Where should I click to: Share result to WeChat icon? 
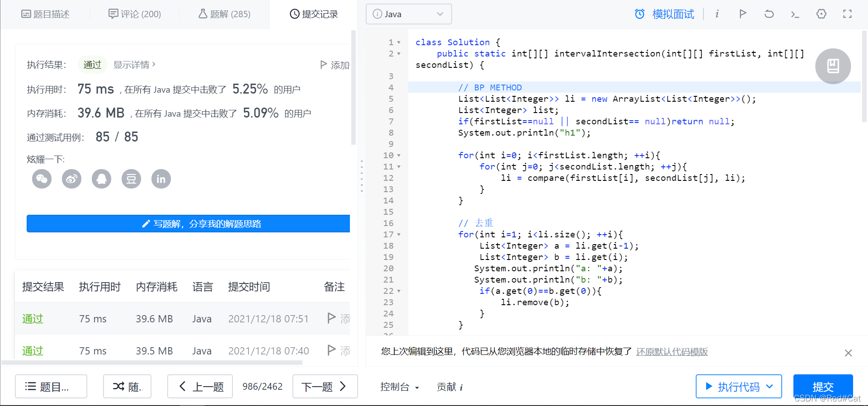click(42, 179)
